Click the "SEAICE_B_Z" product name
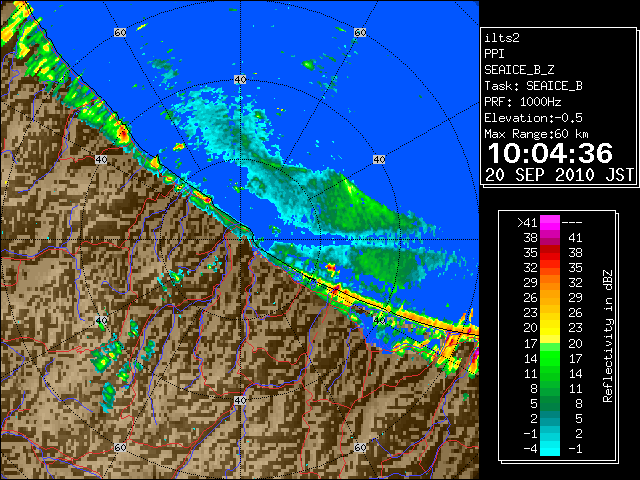The height and width of the screenshot is (480, 640). pyautogui.click(x=519, y=70)
